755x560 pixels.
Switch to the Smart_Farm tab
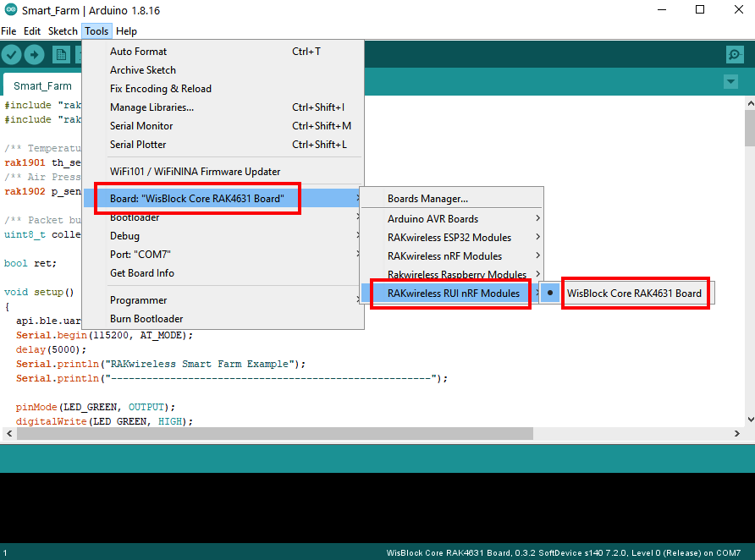point(42,85)
